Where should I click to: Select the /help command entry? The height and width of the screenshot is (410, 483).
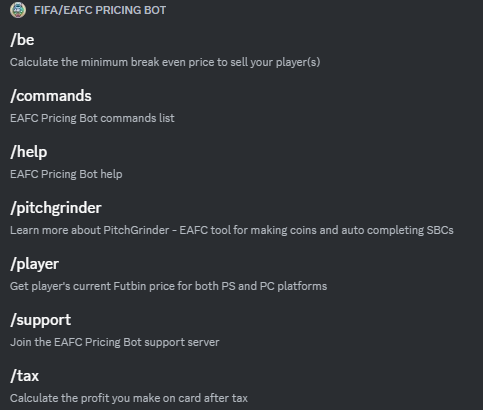pos(29,152)
